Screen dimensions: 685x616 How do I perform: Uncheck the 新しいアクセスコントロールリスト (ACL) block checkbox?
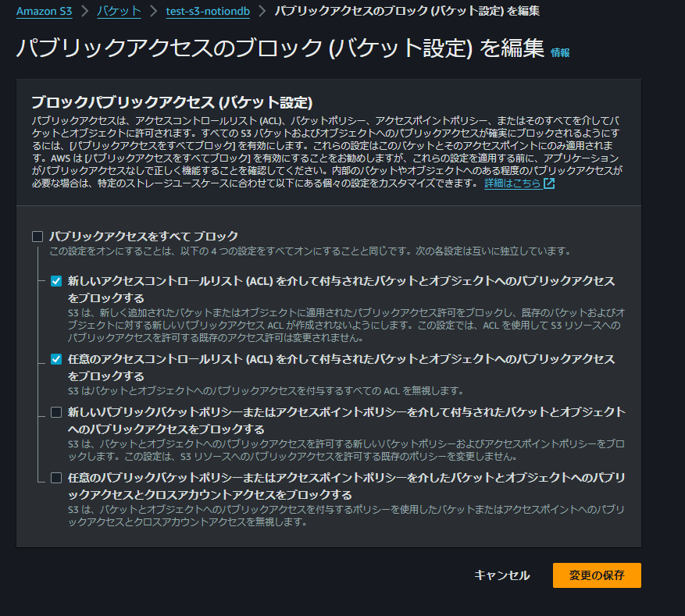pyautogui.click(x=56, y=281)
